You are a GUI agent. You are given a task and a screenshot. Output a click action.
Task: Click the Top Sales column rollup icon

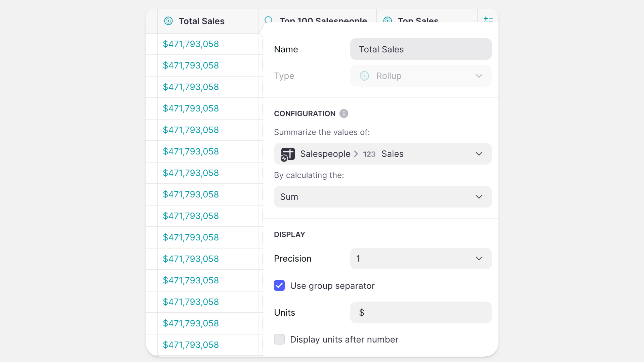[388, 20]
